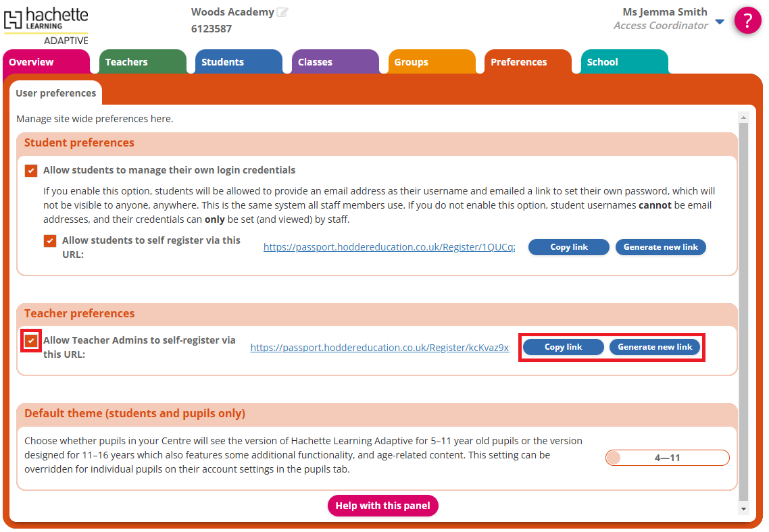
Task: Open the teacher self-register URL link
Action: [x=380, y=347]
